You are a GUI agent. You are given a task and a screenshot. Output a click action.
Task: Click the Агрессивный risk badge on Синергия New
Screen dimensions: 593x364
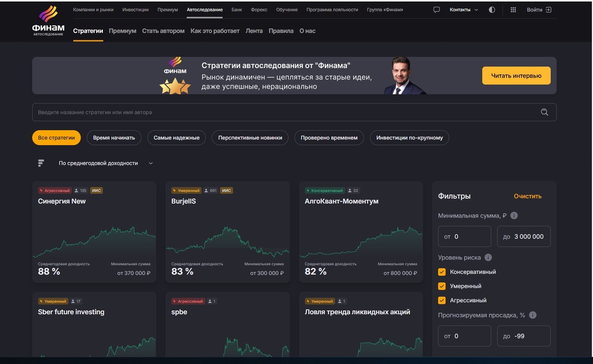[x=55, y=191]
